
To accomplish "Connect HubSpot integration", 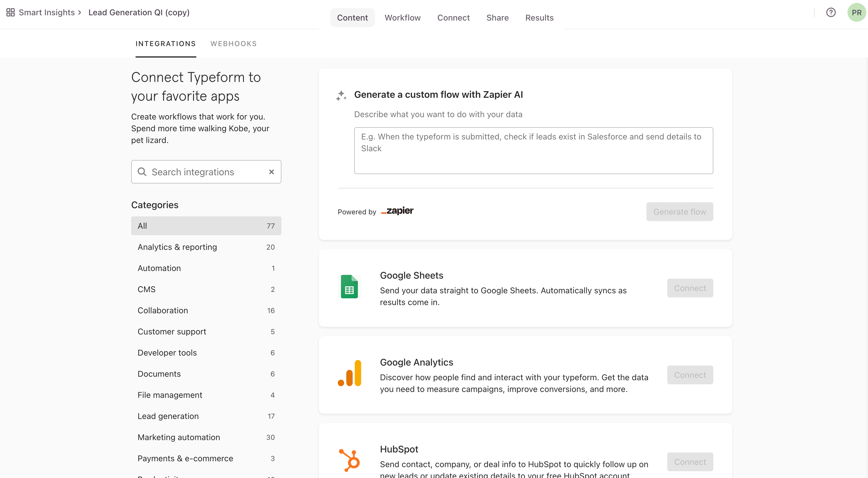I will (x=690, y=462).
